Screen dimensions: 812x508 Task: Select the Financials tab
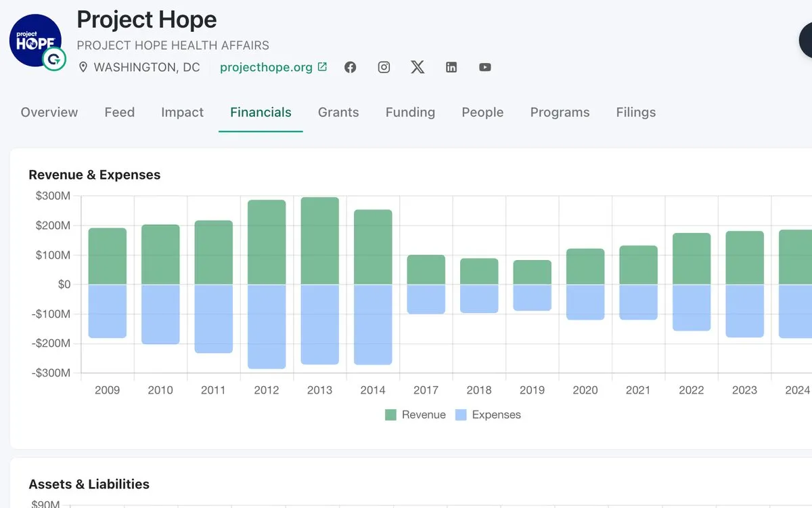click(x=261, y=112)
